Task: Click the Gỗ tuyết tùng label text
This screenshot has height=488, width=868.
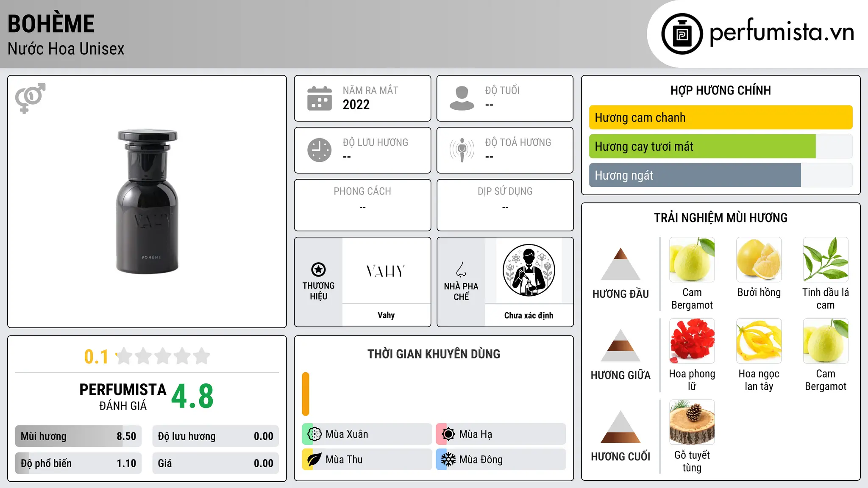Action: click(692, 461)
